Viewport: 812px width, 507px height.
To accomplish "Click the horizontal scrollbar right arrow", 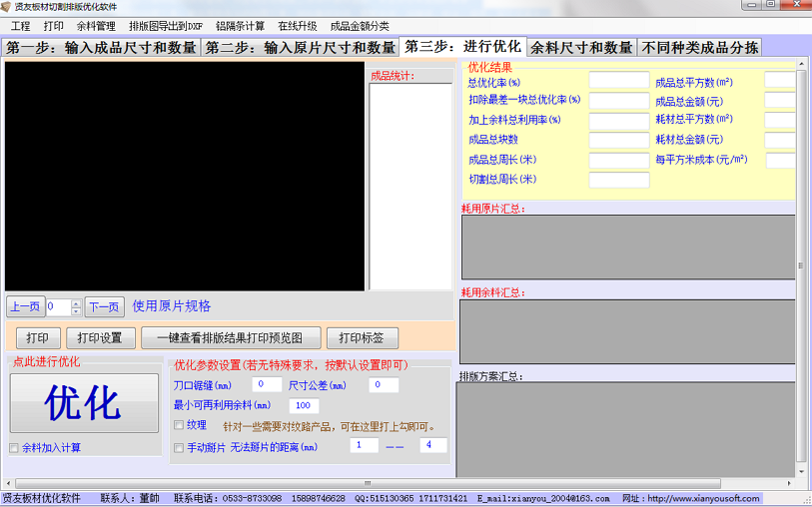I will point(789,483).
